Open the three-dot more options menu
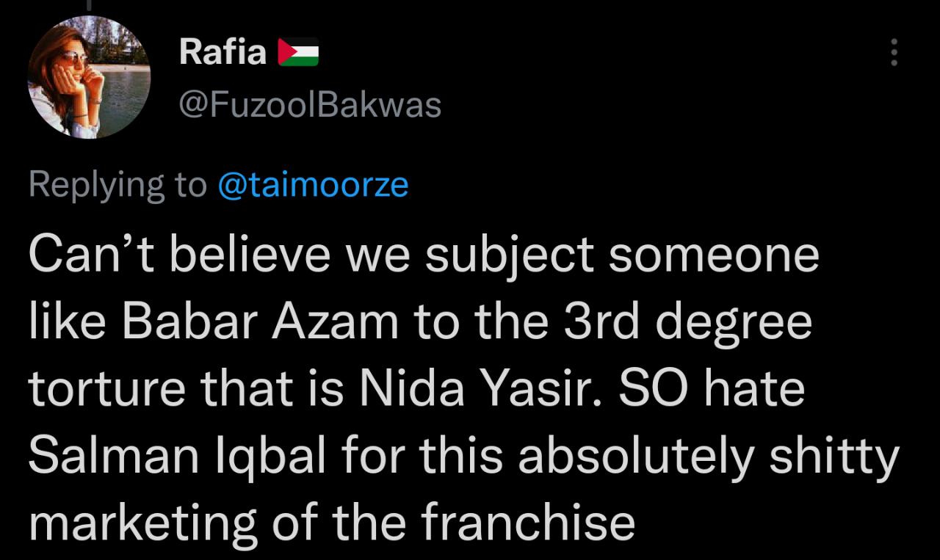The width and height of the screenshot is (940, 560). coord(894,53)
